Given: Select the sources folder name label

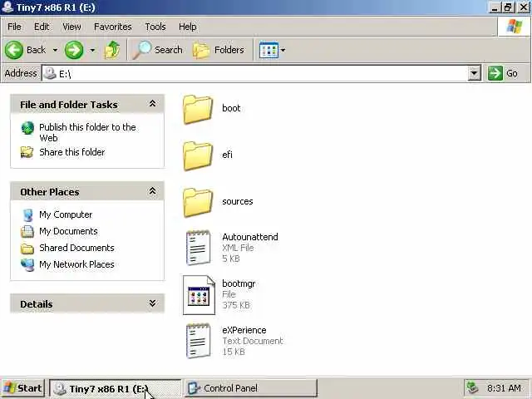Looking at the screenshot, I should pos(238,201).
